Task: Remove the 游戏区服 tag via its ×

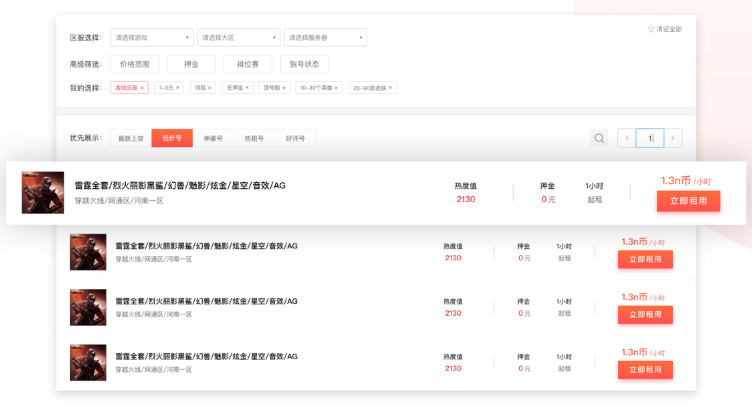Action: pyautogui.click(x=142, y=88)
